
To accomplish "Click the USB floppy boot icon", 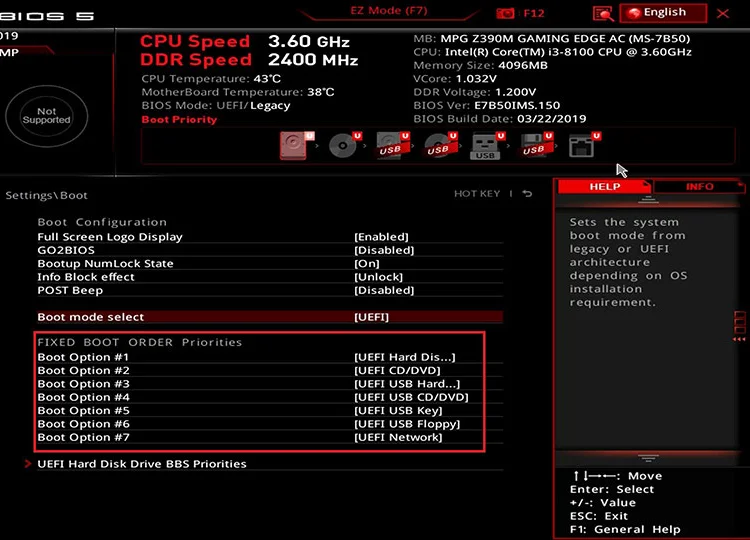I will point(536,145).
